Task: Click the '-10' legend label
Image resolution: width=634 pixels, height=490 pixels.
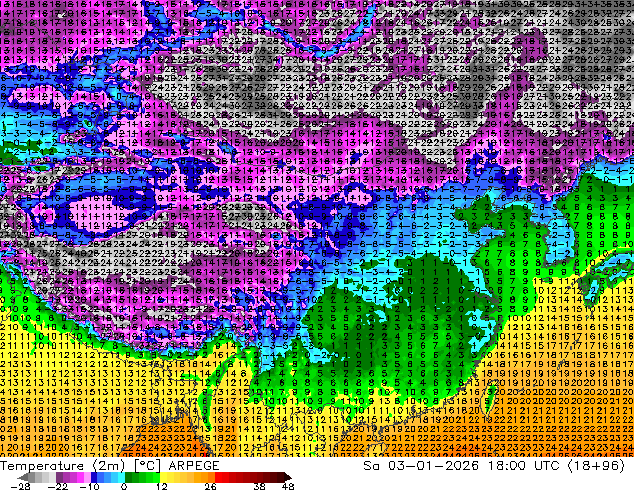Action: 89,486
